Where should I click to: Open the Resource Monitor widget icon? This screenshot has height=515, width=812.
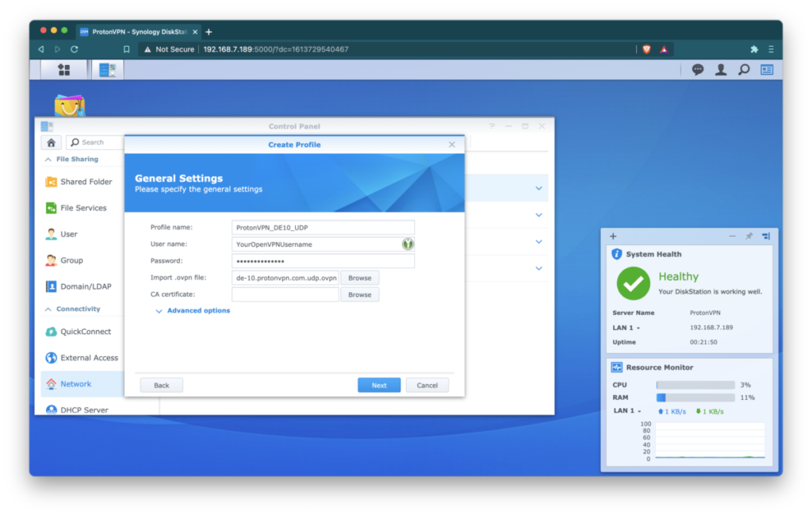616,367
